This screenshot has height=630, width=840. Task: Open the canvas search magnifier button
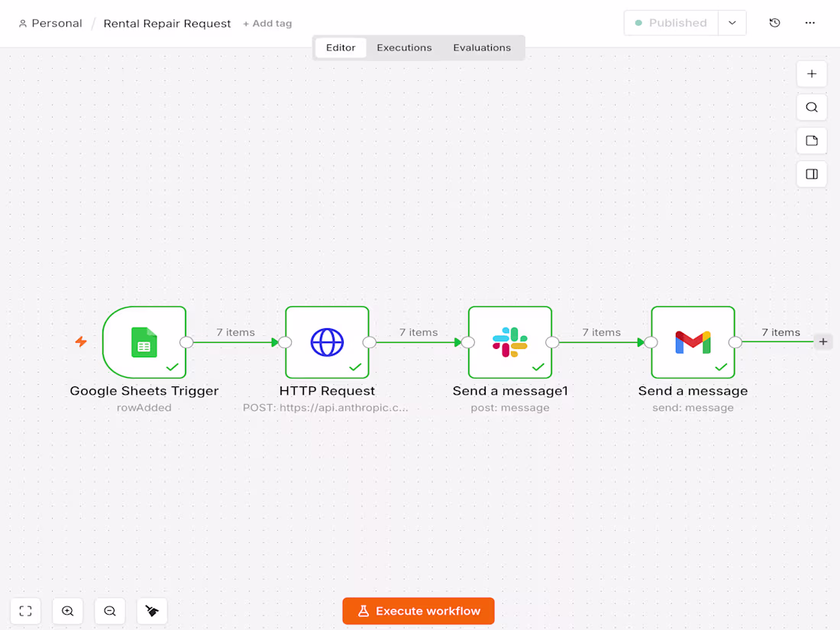coord(812,107)
